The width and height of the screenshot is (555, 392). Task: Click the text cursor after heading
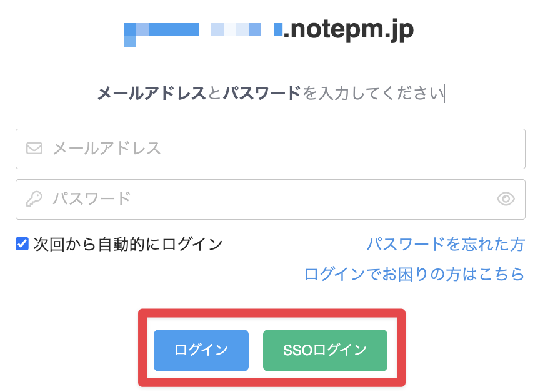444,94
